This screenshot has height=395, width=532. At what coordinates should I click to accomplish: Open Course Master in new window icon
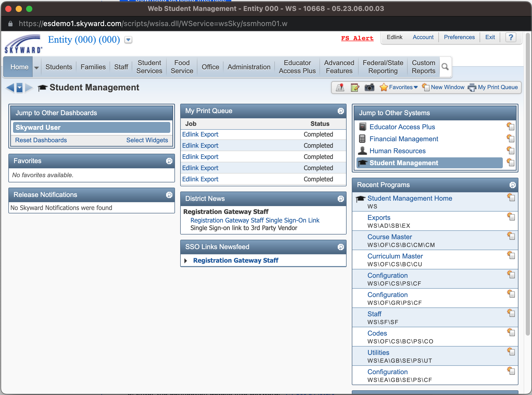click(511, 236)
